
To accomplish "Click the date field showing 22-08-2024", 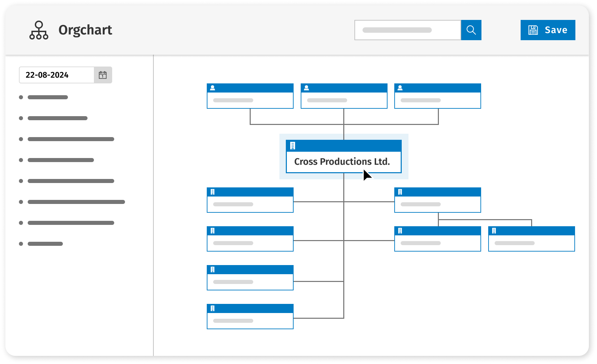I will (x=56, y=75).
